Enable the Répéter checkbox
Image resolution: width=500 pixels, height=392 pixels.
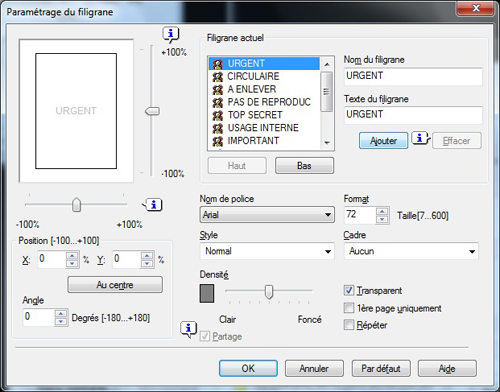(349, 325)
